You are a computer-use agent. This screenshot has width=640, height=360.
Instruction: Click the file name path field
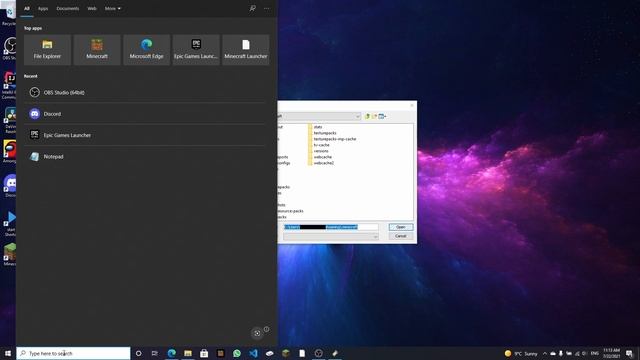[331, 227]
